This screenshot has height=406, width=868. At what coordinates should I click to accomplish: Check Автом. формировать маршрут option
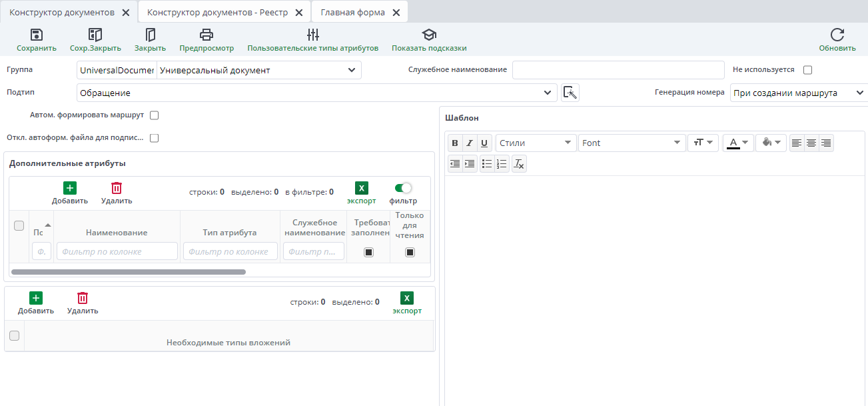(154, 115)
